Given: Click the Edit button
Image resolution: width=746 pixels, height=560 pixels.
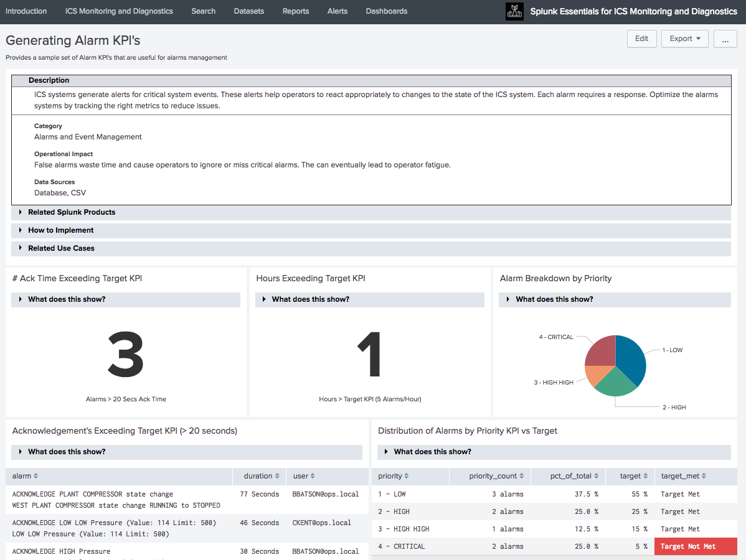Looking at the screenshot, I should click(641, 39).
